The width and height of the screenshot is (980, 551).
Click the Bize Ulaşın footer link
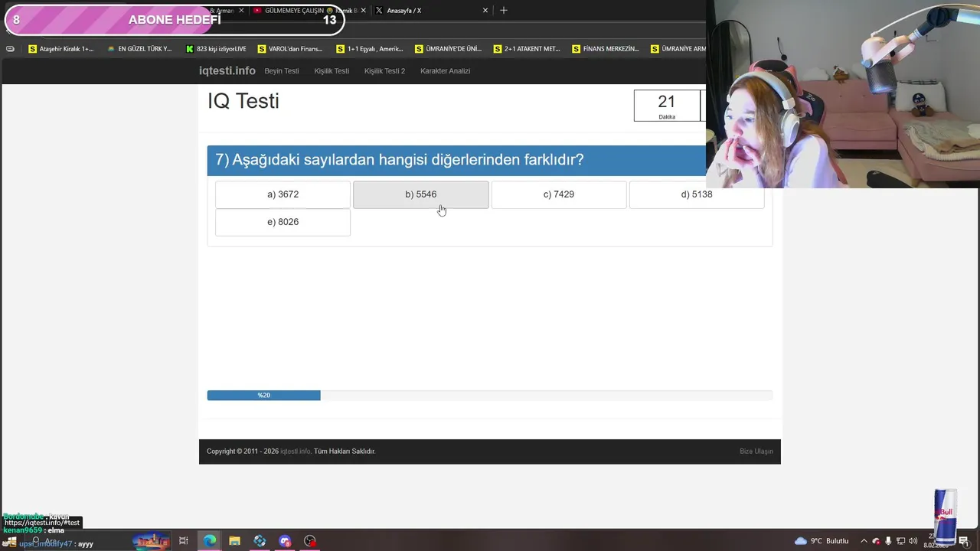pos(756,451)
